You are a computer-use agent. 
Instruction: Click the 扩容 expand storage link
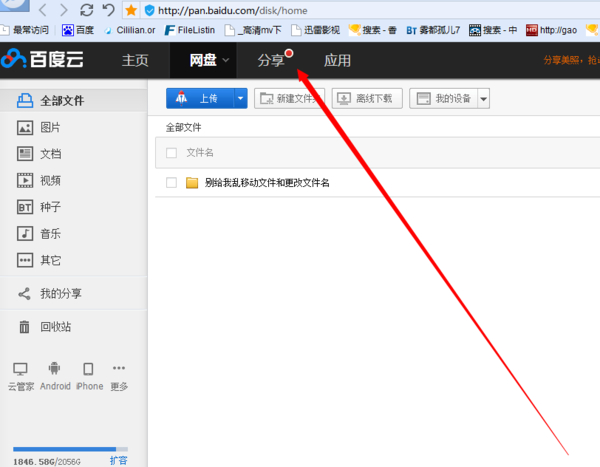(118, 460)
